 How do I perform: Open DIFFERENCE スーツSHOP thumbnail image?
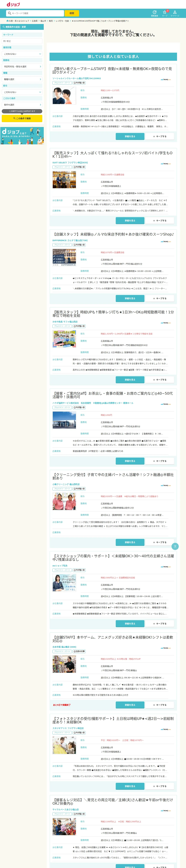[x=64, y=258]
